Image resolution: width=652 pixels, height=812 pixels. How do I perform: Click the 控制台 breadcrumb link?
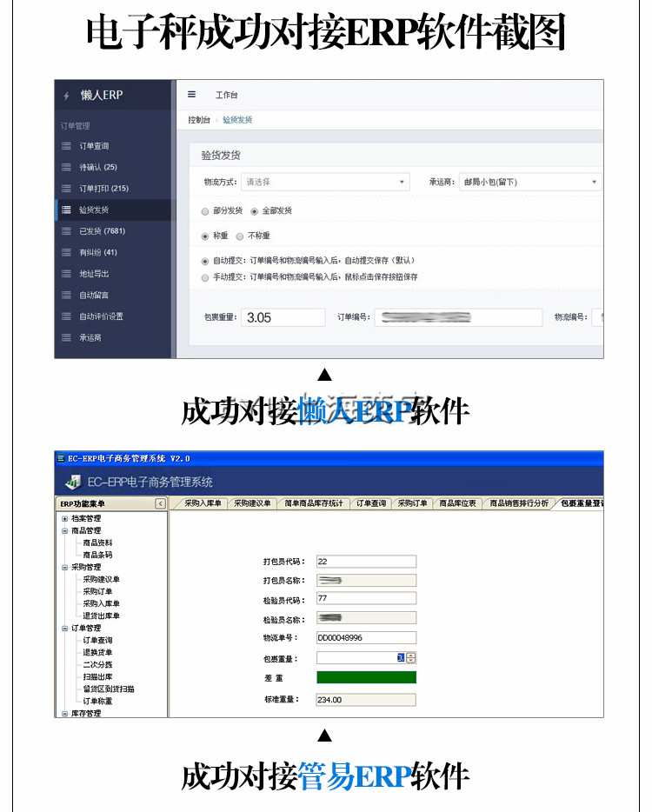[x=199, y=120]
